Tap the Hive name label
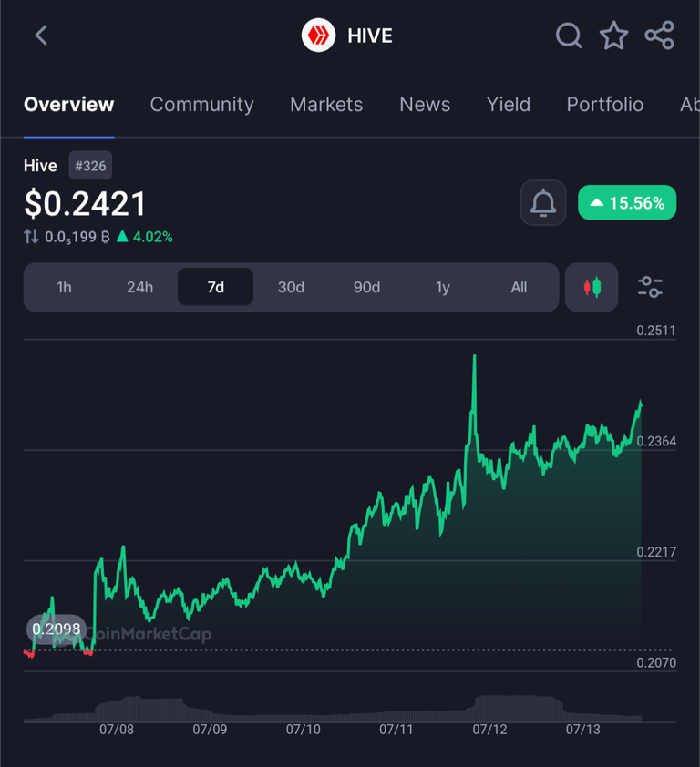Screen dimensions: 700x767 tap(40, 166)
